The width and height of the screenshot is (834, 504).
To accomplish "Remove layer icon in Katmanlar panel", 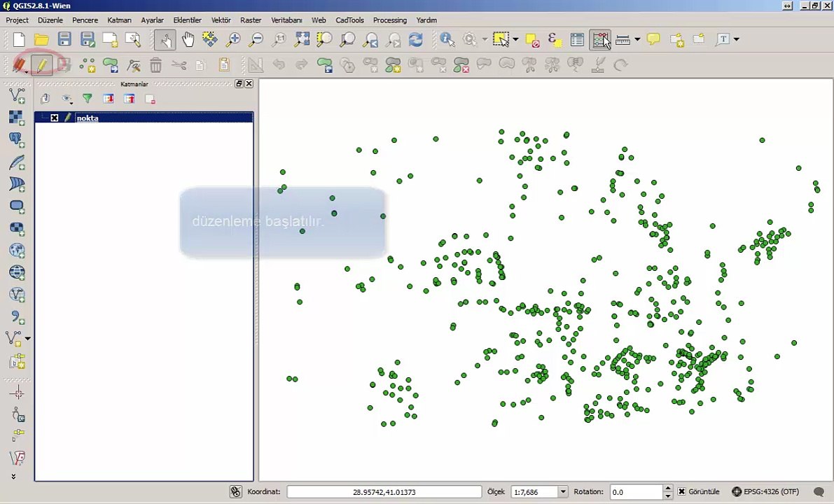I will click(150, 99).
